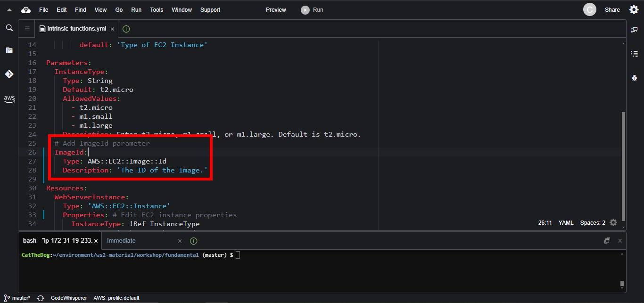Open the editor tab list menu
The image size is (644, 303).
(27, 29)
